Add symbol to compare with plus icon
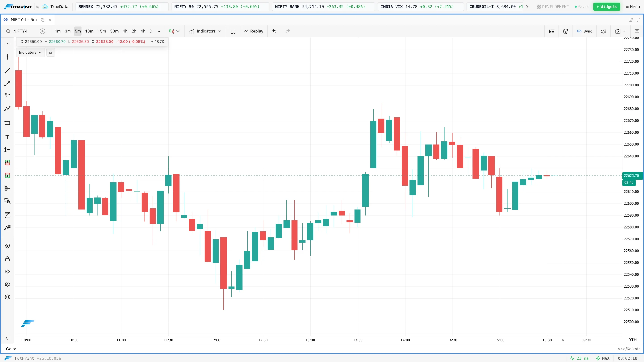The width and height of the screenshot is (644, 362). click(x=43, y=31)
